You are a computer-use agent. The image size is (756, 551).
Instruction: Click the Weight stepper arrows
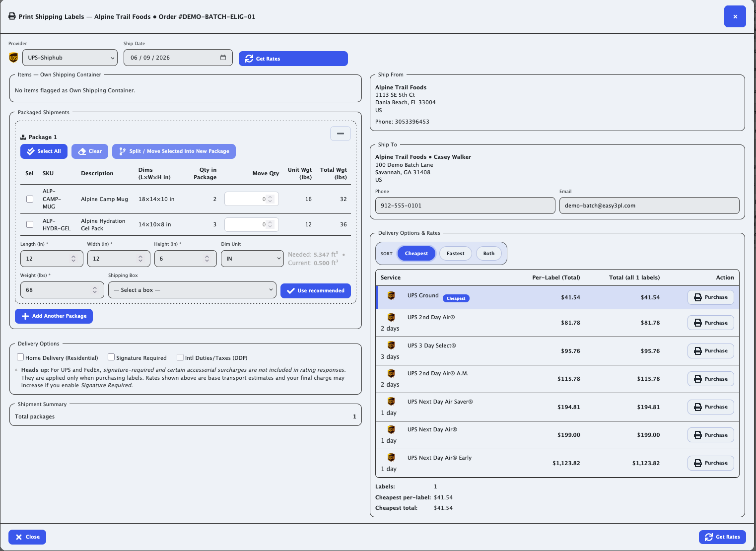tap(95, 290)
